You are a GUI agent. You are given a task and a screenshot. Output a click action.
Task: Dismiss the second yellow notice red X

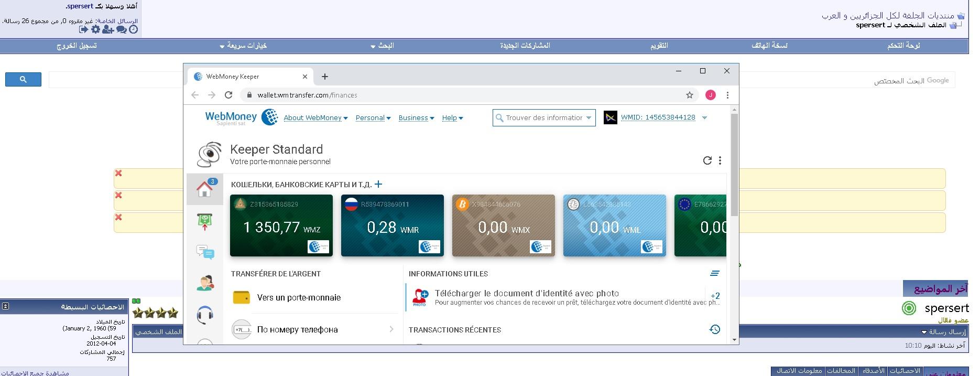point(118,196)
